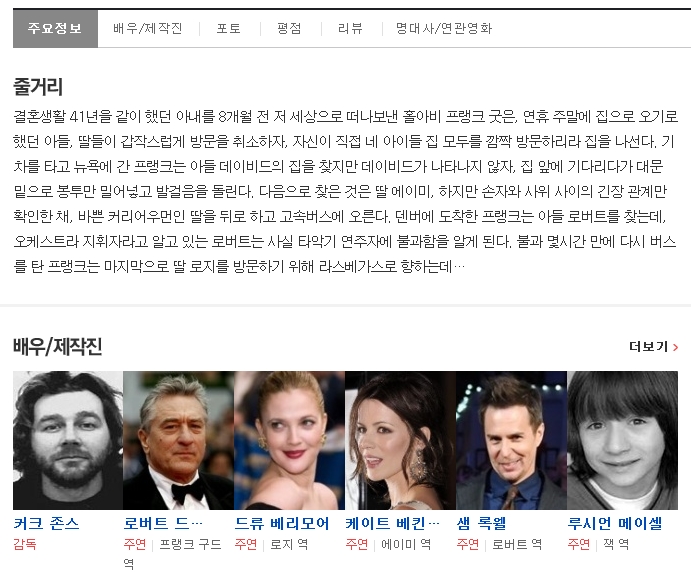Open 샘 록웰 photo thumbnail
The image size is (691, 578).
(x=511, y=440)
